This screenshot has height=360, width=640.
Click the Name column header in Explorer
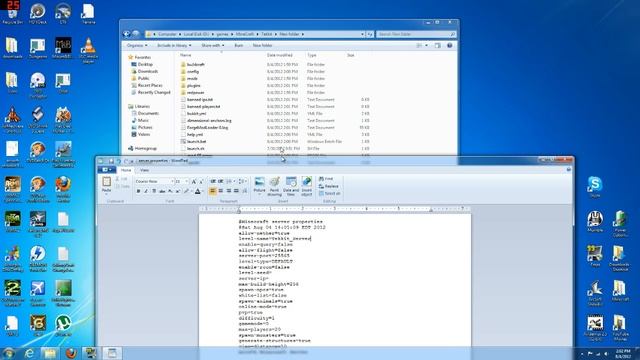pos(186,55)
